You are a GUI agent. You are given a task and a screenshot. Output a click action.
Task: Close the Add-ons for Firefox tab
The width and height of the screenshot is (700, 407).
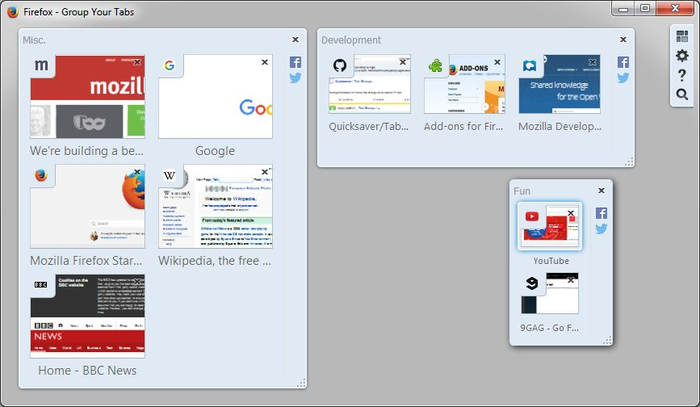tap(497, 62)
